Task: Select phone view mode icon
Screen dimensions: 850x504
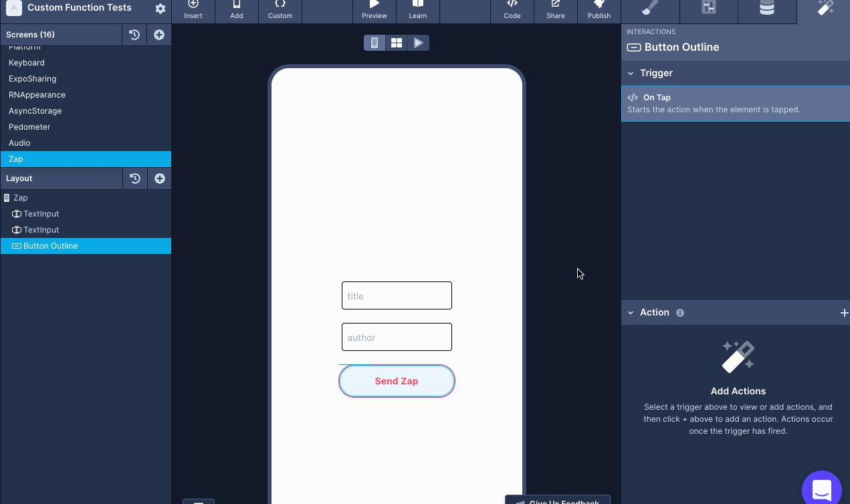Action: (x=375, y=43)
